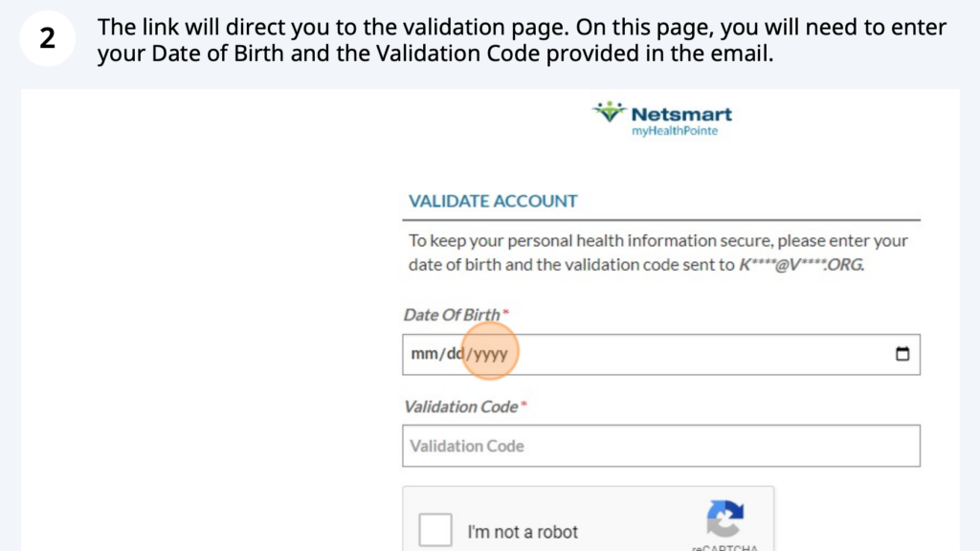Select the yyyy year segment of date

pyautogui.click(x=489, y=354)
